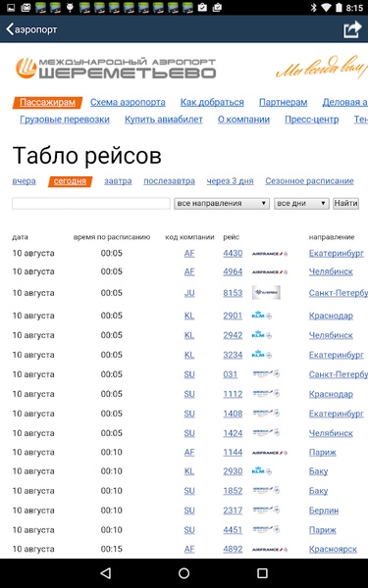
Task: Click Air France logo in flight 4892 row
Action: pos(270,550)
